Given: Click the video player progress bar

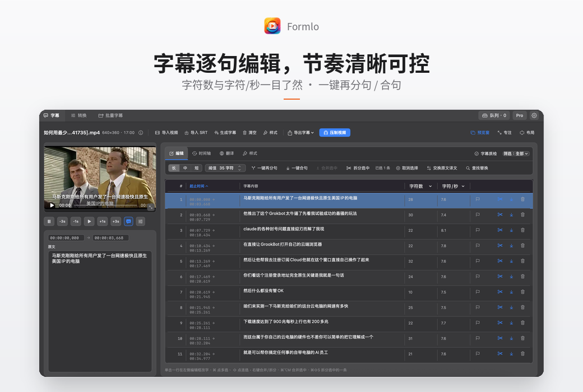Looking at the screenshot, I should [105, 206].
